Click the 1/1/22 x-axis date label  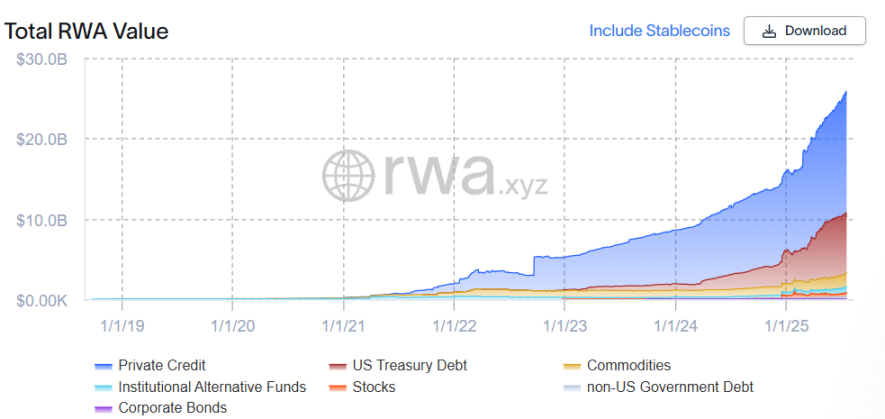click(453, 325)
